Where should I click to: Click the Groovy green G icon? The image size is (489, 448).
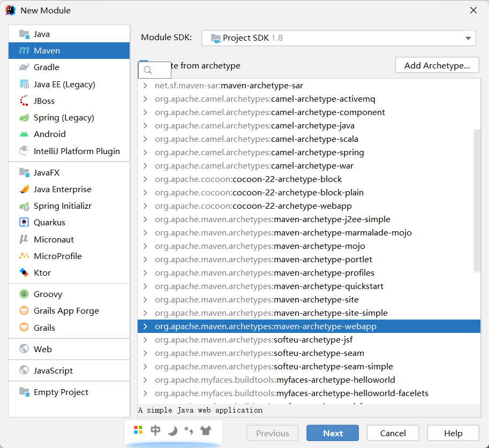(24, 294)
